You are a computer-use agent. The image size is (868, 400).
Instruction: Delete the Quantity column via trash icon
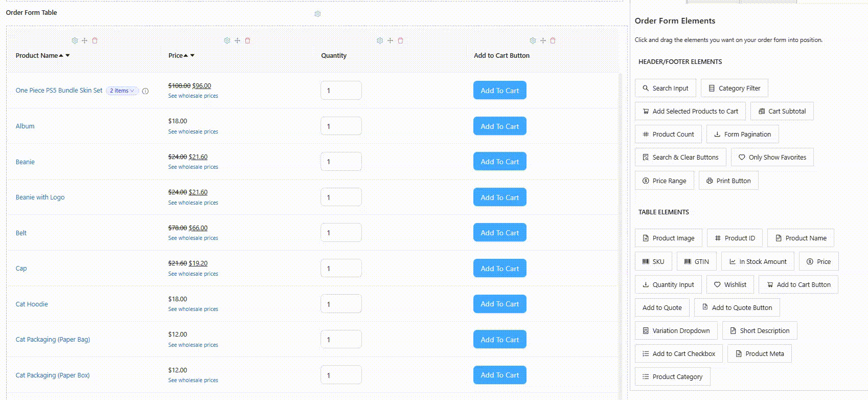pyautogui.click(x=400, y=40)
